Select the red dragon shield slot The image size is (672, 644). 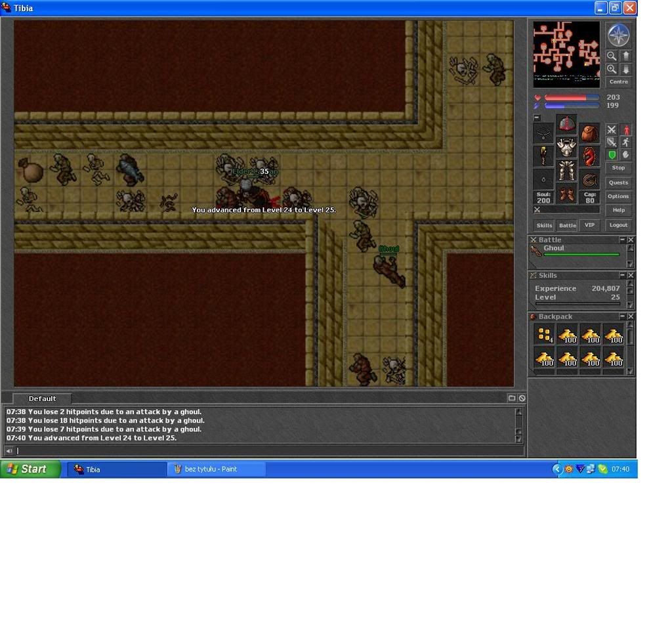coord(590,156)
